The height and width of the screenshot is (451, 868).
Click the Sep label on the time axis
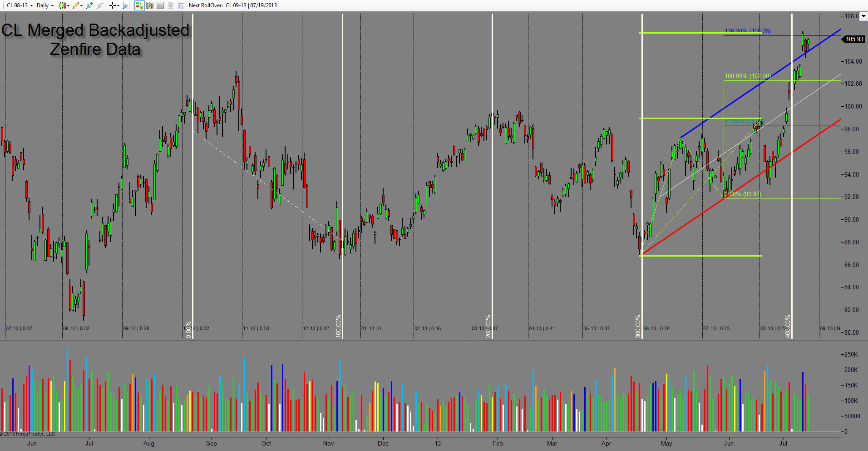click(212, 443)
